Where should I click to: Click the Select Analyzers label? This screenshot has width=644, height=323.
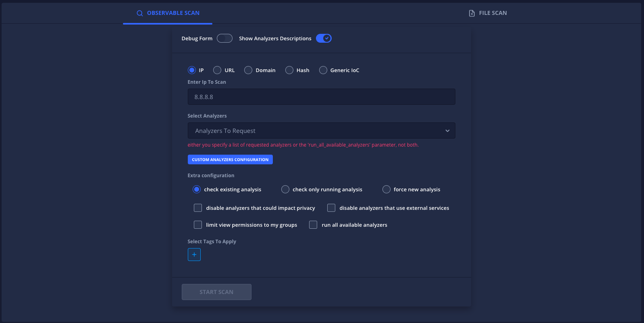tap(207, 116)
